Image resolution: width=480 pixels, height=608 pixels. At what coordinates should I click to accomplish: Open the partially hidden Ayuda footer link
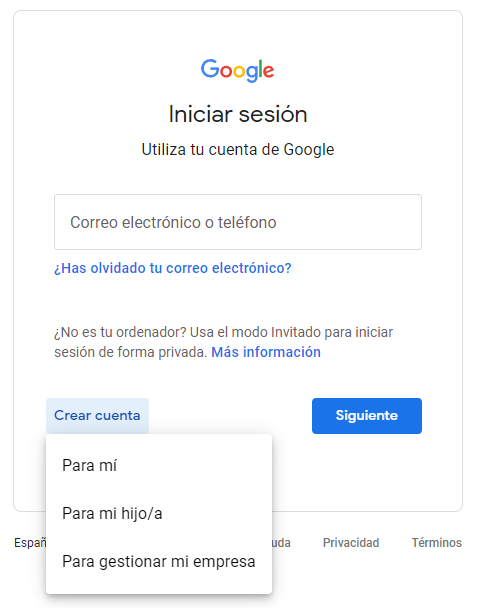pos(281,542)
